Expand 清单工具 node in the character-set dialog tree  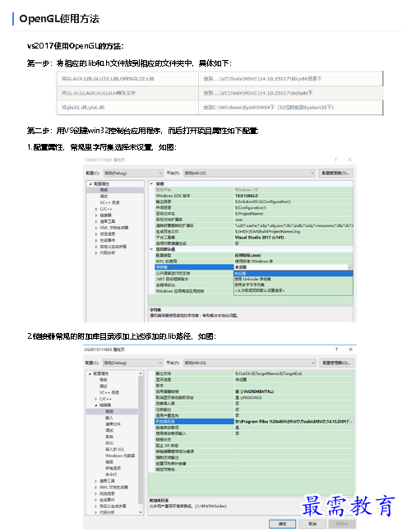click(x=96, y=221)
